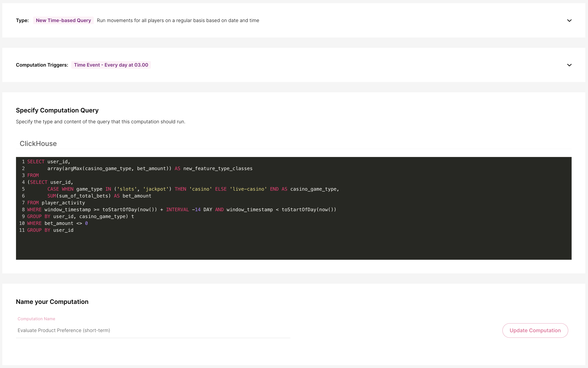The image size is (588, 368).
Task: Select the ClickHouse tab
Action: 38,144
